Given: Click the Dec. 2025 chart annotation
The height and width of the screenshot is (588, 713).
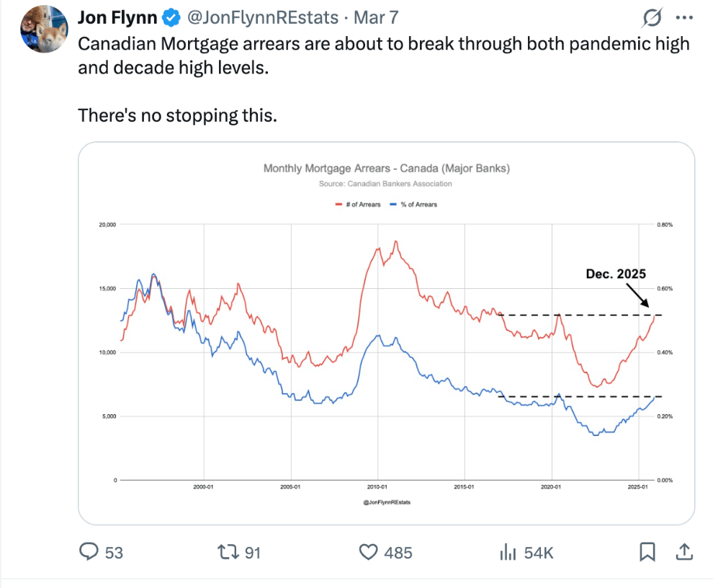Looking at the screenshot, I should 615,274.
